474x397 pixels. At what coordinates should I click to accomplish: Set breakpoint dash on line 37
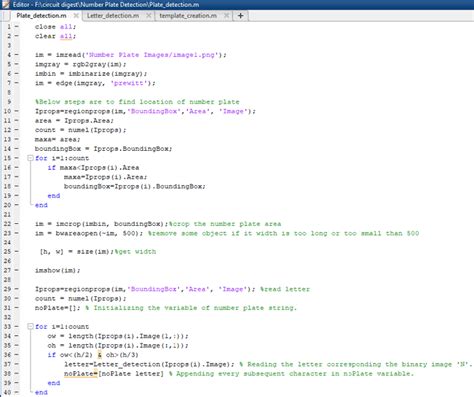(x=17, y=364)
